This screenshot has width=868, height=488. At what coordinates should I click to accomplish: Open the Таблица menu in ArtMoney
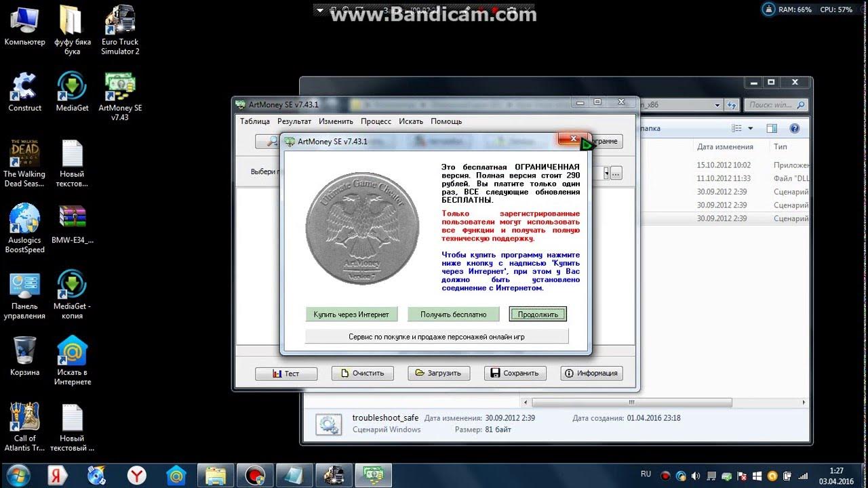[254, 121]
